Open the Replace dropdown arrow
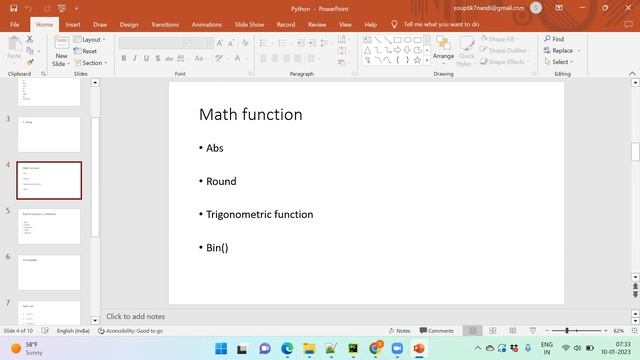Screen dimensions: 640x360 579,51
